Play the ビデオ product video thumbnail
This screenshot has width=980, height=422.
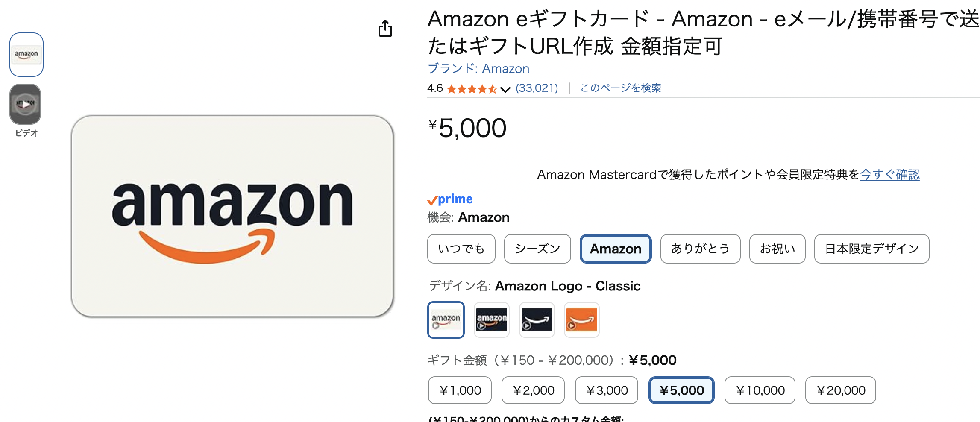tap(26, 104)
